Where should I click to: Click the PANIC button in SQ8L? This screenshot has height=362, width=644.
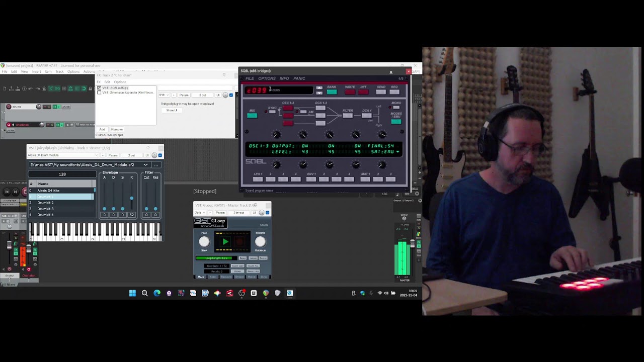pyautogui.click(x=299, y=78)
